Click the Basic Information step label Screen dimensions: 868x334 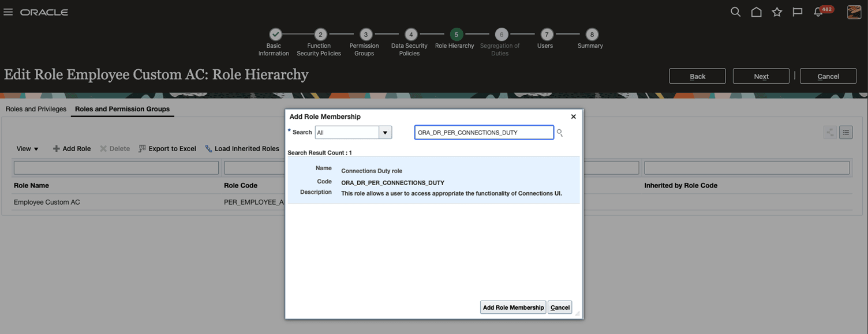[x=274, y=50]
